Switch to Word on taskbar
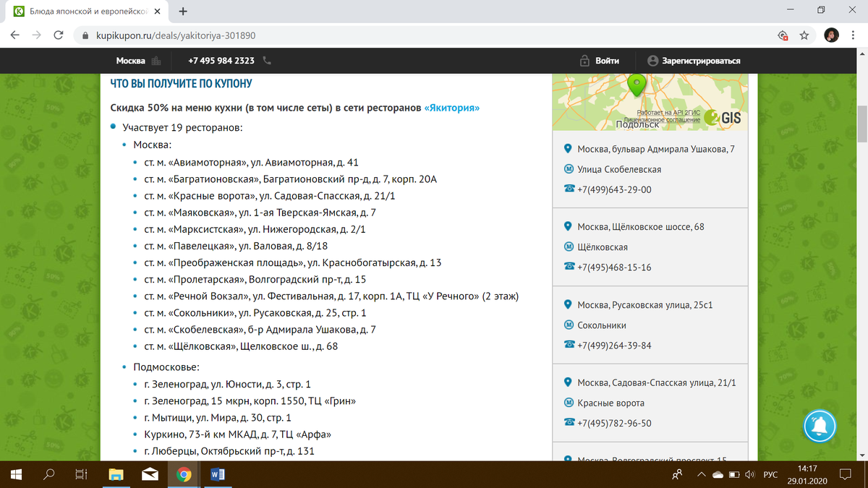 (x=218, y=474)
